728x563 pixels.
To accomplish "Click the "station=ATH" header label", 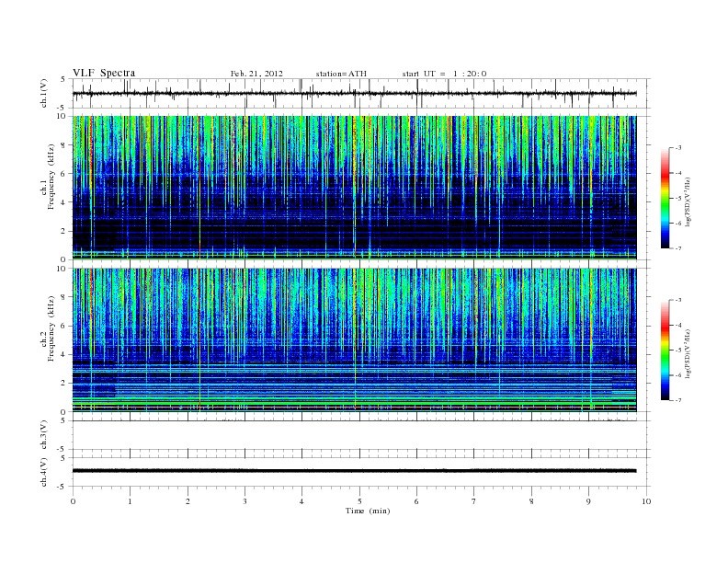I will tap(341, 74).
